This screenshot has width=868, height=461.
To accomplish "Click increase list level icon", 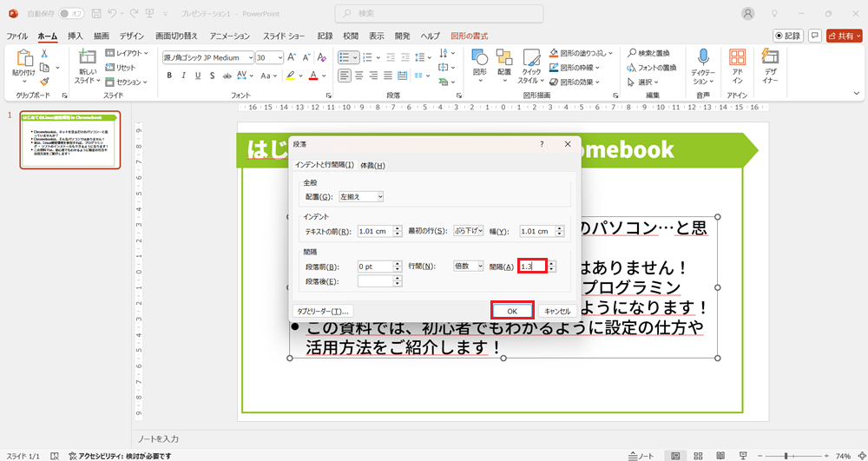I will [405, 57].
